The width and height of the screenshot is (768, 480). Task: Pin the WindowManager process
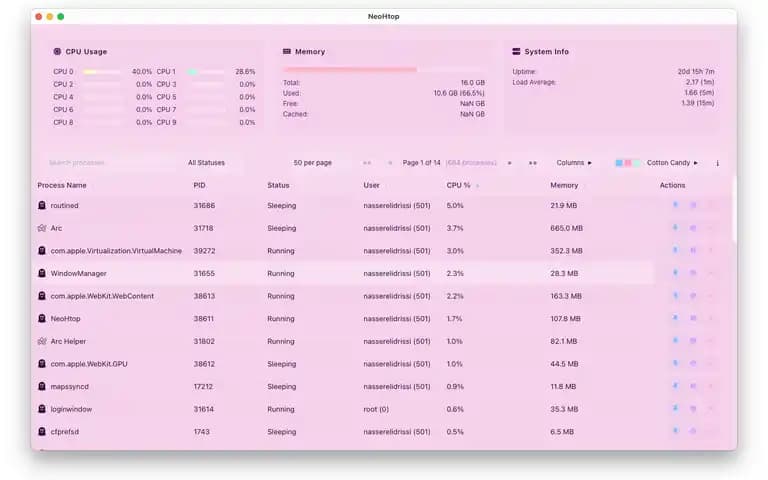coord(675,273)
